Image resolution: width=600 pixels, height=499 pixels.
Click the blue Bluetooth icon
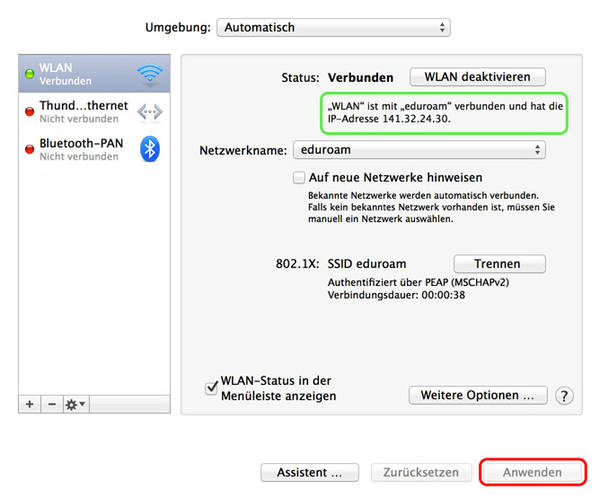[x=150, y=149]
